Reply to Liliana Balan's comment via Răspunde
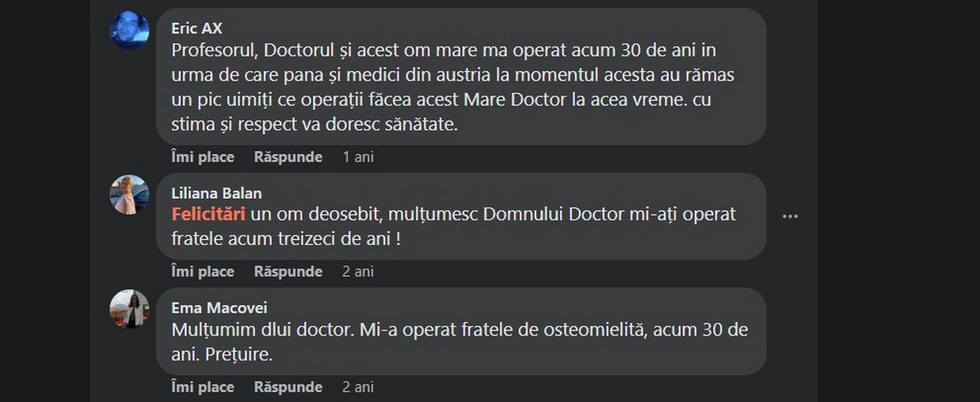This screenshot has width=980, height=402. coord(288,271)
